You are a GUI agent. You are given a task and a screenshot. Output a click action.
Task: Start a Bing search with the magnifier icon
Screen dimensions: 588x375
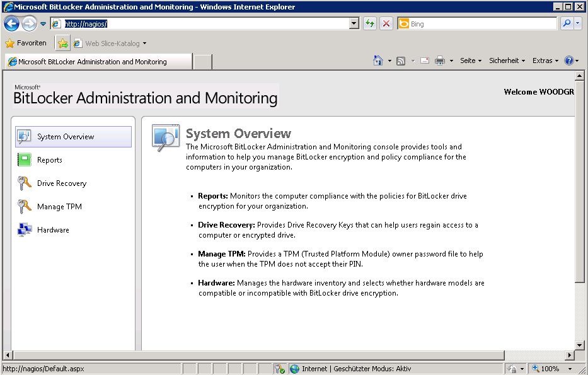click(566, 23)
